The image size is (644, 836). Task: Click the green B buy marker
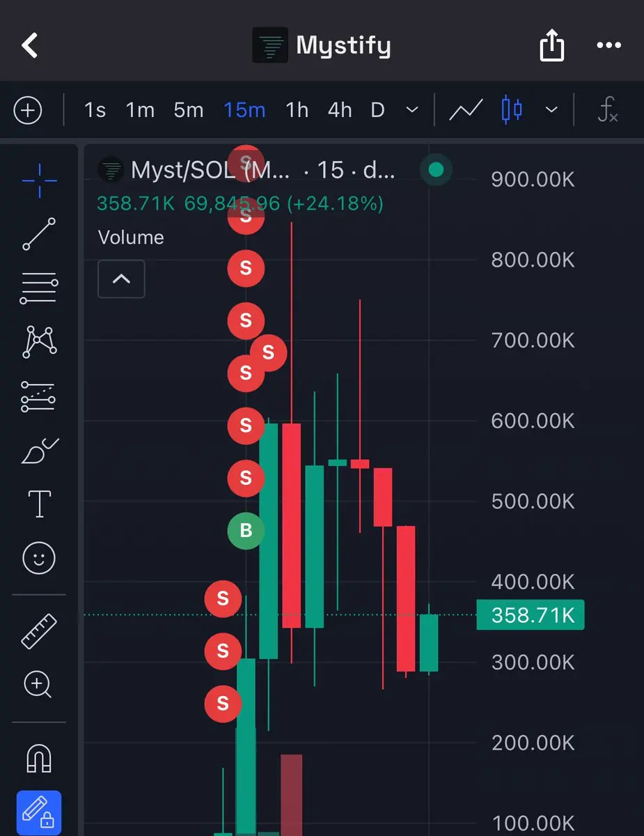246,531
